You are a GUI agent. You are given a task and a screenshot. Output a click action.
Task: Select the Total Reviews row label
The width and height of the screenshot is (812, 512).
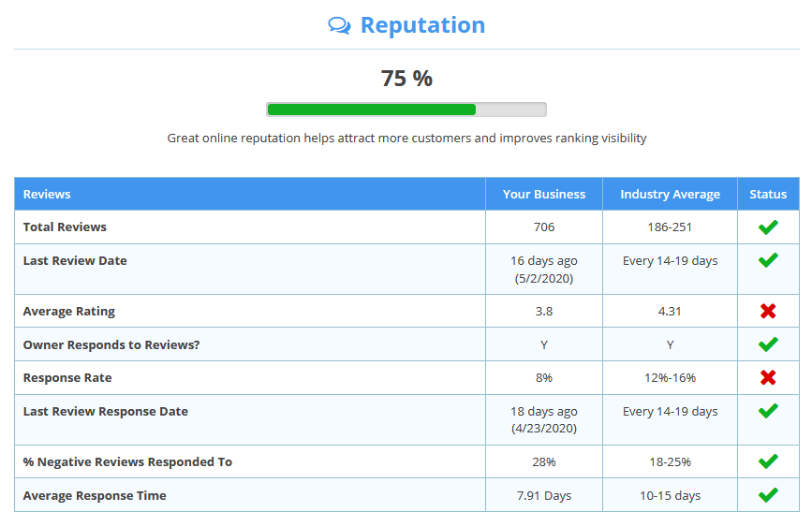point(65,227)
